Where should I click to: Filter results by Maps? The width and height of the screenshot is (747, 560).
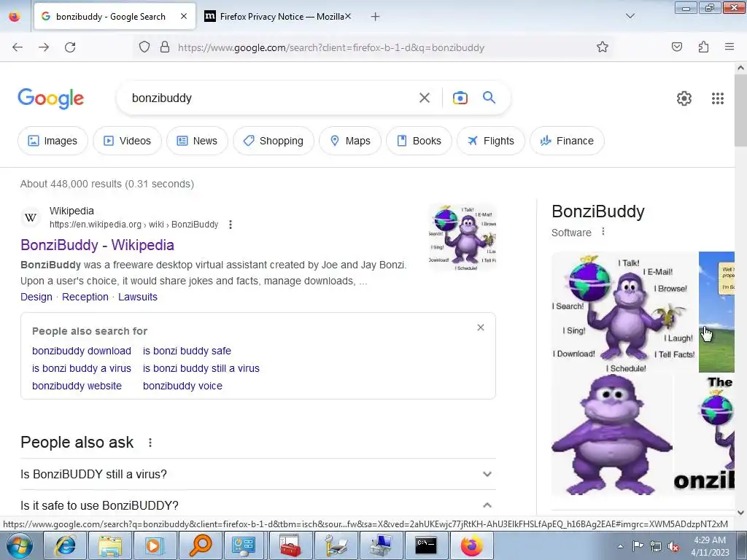coord(350,141)
